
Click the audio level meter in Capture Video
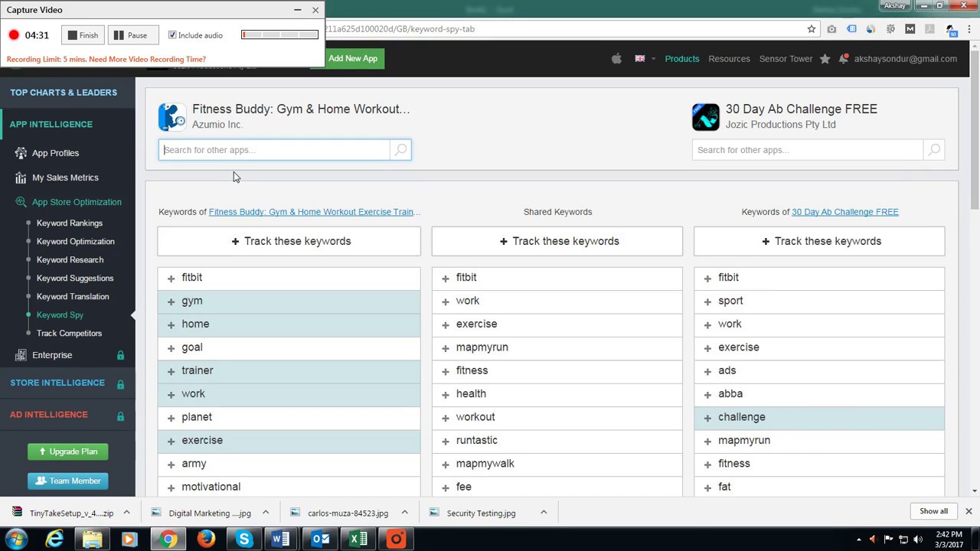coord(279,34)
